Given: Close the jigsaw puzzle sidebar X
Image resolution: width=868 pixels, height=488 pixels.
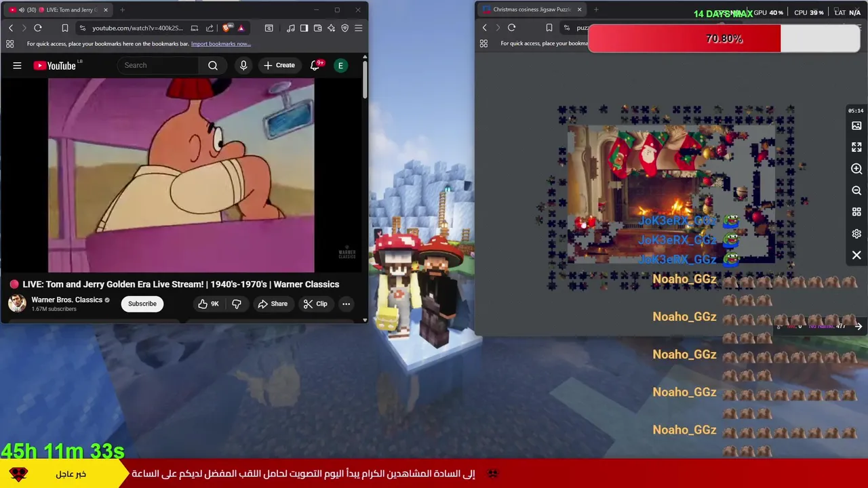Looking at the screenshot, I should click(856, 256).
